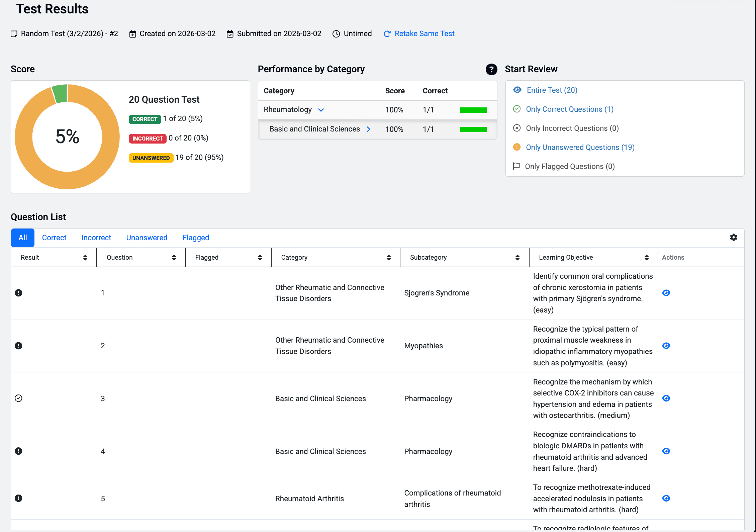Collapse the Rheumatology category row
756x532 pixels.
(x=321, y=110)
